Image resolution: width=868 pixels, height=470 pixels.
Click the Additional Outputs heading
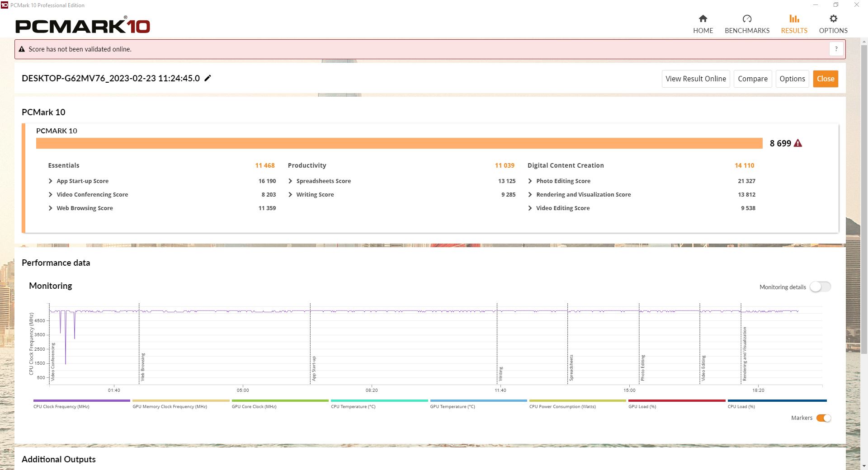[x=59, y=459]
